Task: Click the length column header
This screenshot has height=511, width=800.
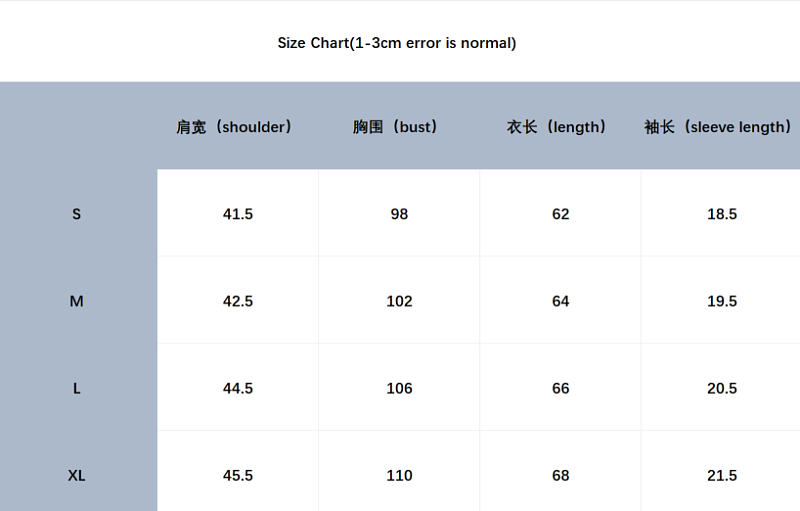Action: (x=557, y=126)
